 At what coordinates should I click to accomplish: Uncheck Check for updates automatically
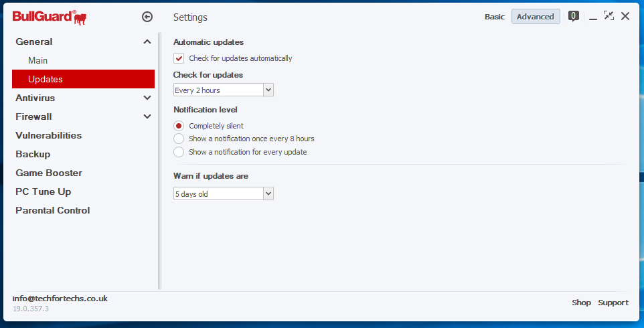point(179,58)
